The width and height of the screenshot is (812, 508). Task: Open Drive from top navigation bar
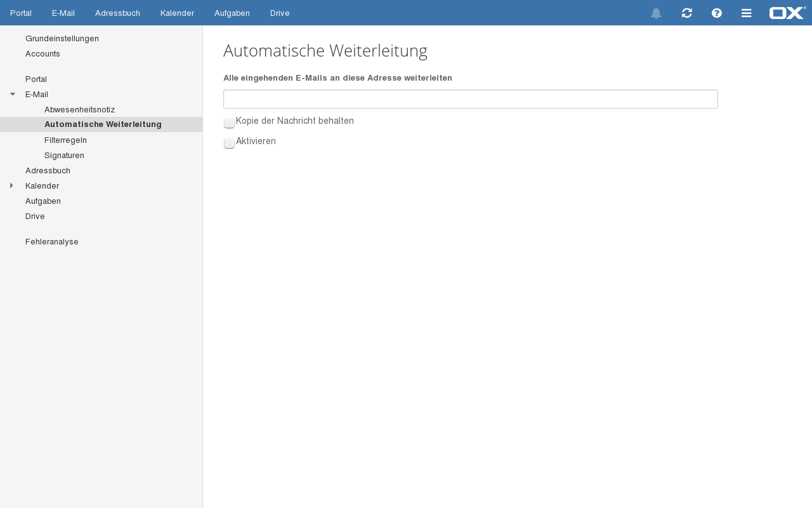point(280,13)
